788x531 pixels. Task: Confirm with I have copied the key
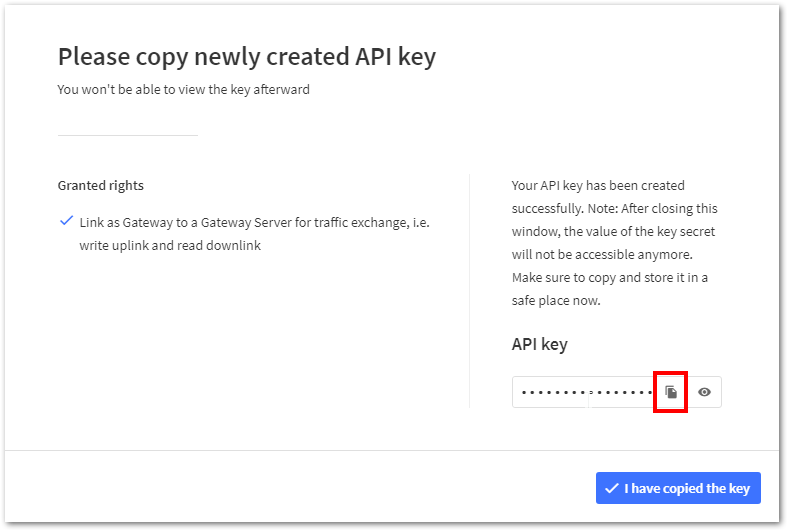pos(678,488)
